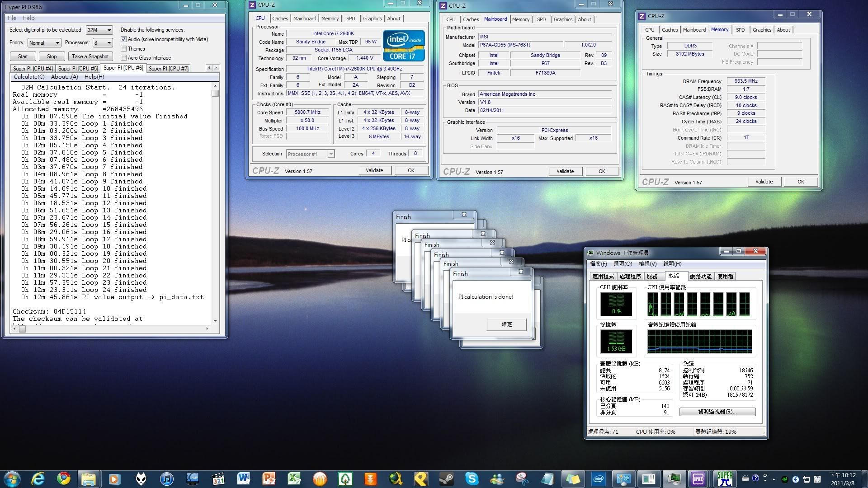
Task: Open Google Chrome from the taskbar
Action: [x=64, y=479]
